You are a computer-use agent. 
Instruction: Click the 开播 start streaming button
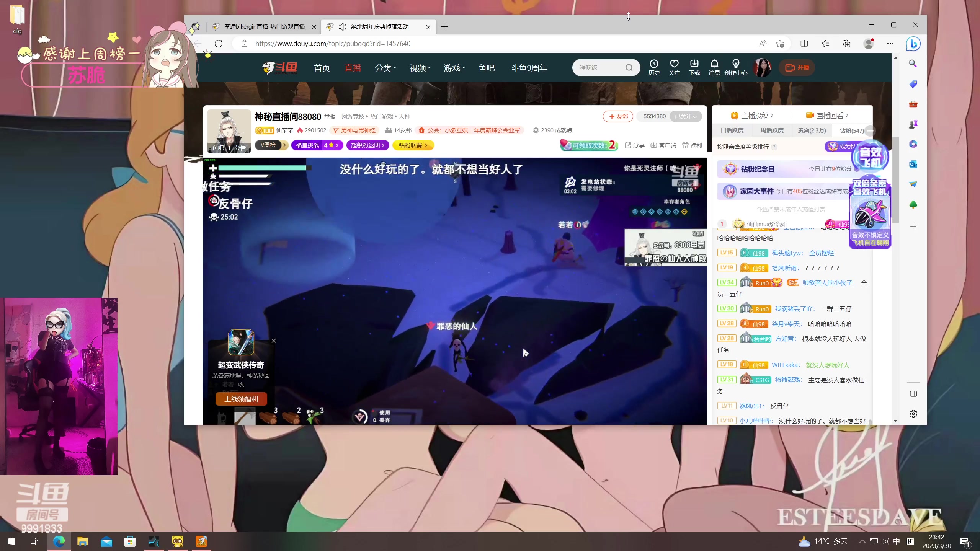point(797,68)
